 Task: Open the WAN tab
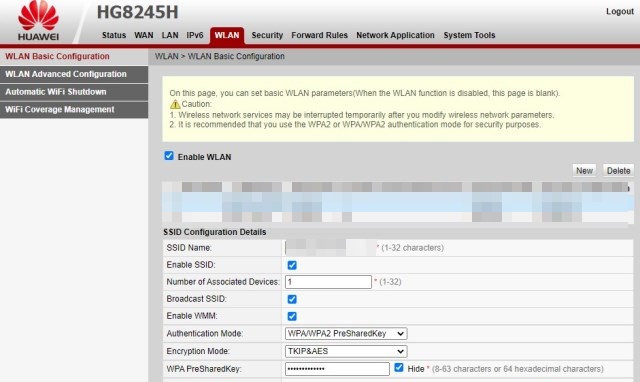coord(144,35)
